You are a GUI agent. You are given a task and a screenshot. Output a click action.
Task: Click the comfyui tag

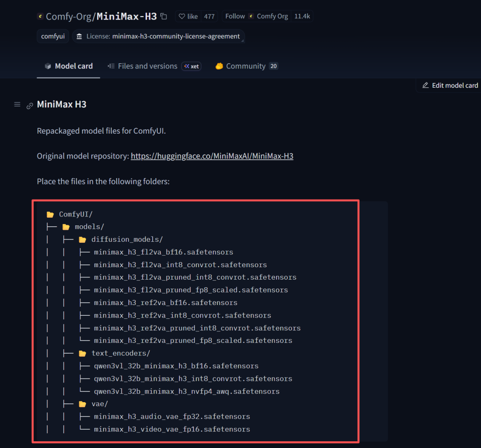[53, 37]
